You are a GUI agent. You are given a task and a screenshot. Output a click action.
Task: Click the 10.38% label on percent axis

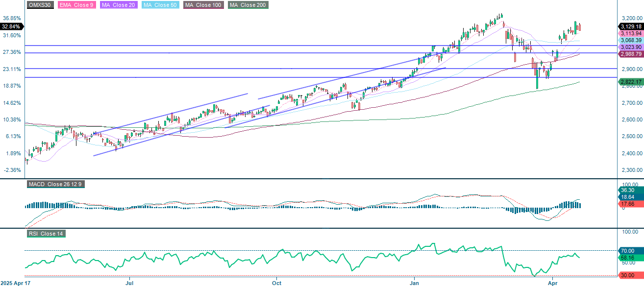pos(12,119)
